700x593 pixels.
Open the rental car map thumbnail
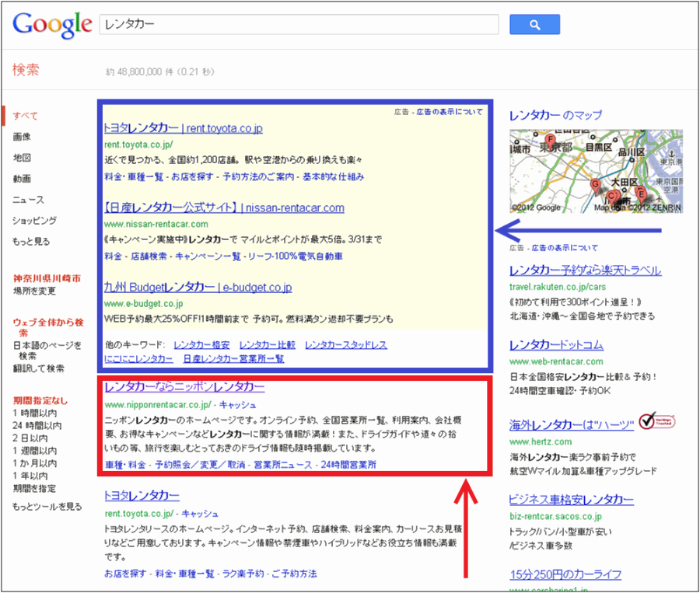coord(596,171)
